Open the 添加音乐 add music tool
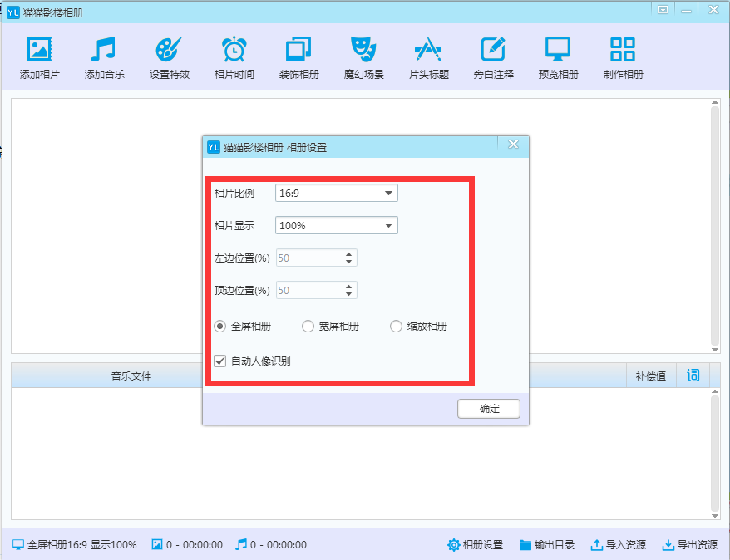The width and height of the screenshot is (730, 560). tap(104, 57)
